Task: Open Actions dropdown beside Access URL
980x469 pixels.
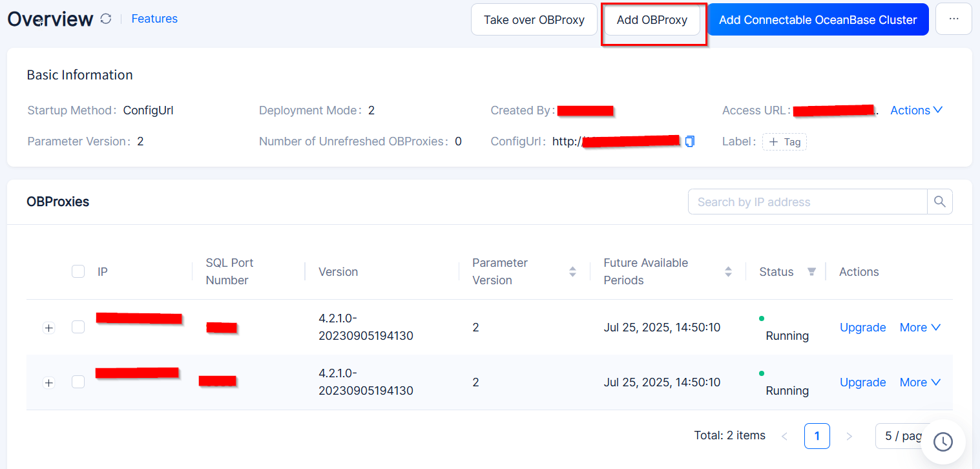Action: (x=916, y=110)
